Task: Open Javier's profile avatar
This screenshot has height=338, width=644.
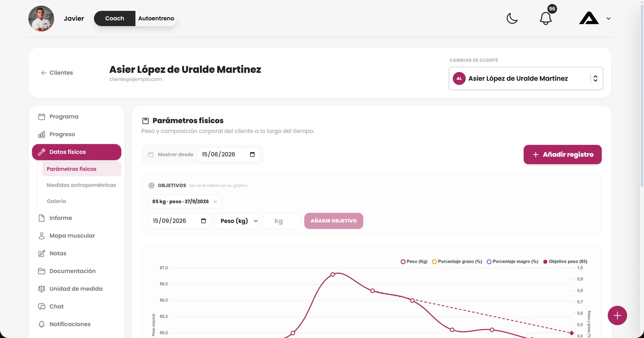Action: coord(41,18)
